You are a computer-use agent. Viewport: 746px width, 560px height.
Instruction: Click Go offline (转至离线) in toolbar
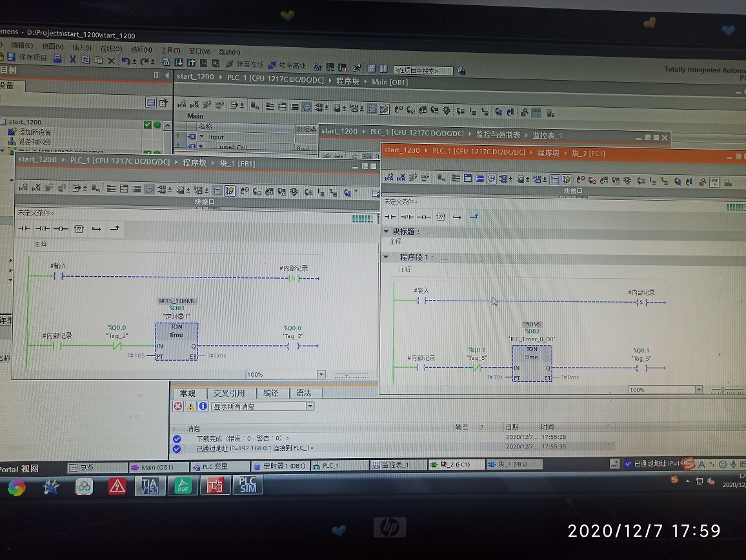click(x=287, y=66)
